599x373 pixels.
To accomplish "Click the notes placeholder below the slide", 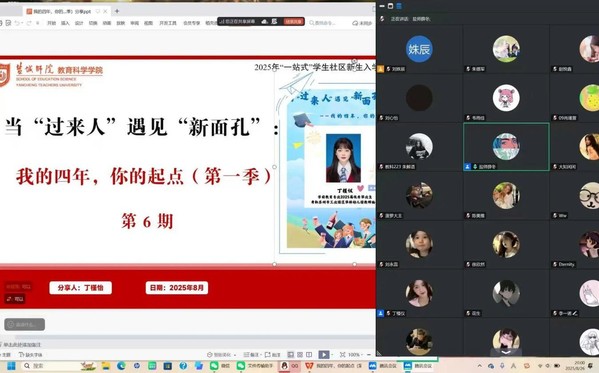I will click(x=23, y=344).
